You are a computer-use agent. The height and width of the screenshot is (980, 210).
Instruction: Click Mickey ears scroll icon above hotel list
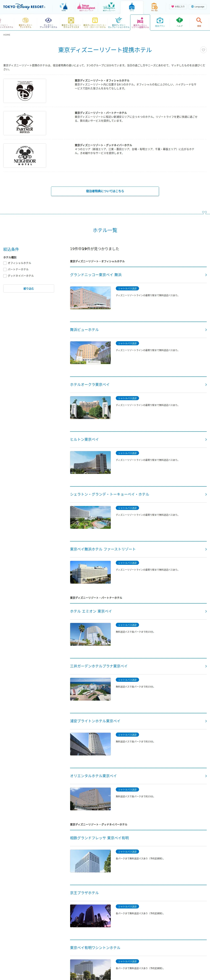click(204, 212)
